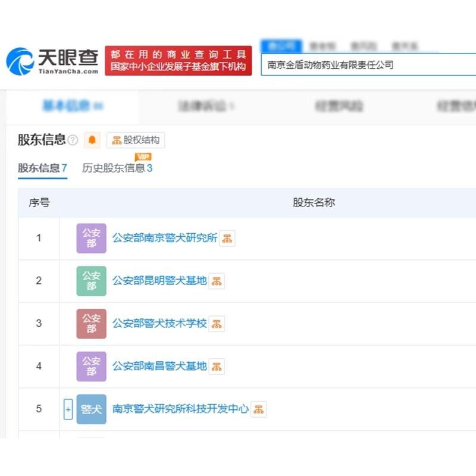Expand row 5 with the plus button
The height and width of the screenshot is (476, 476).
coord(68,409)
